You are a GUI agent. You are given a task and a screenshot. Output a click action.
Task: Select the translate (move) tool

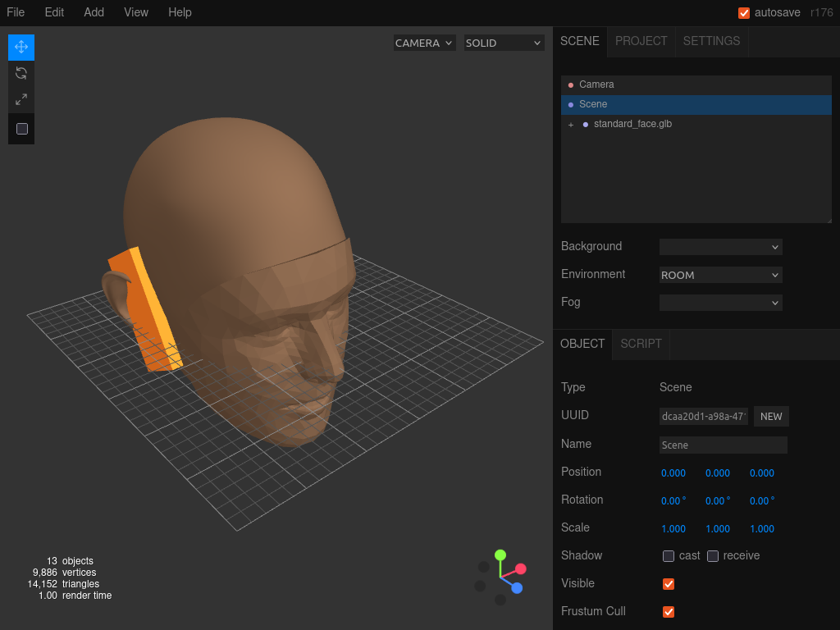click(x=21, y=47)
